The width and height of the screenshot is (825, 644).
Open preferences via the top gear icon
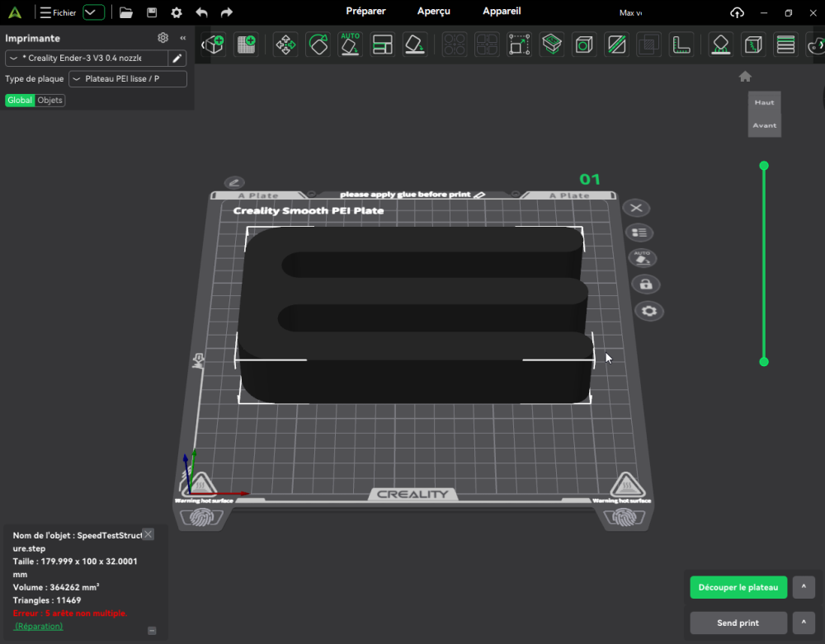[177, 12]
